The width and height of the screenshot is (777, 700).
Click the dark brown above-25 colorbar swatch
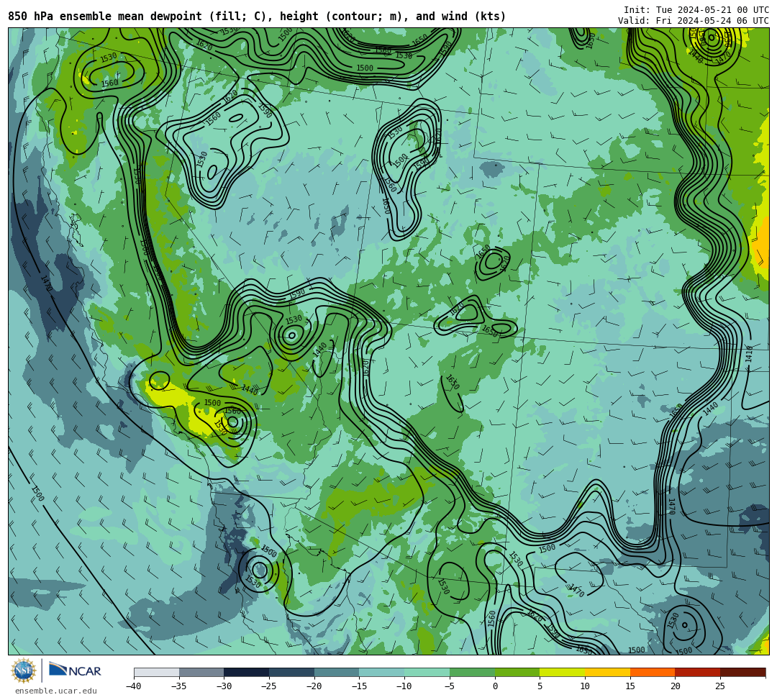(742, 672)
